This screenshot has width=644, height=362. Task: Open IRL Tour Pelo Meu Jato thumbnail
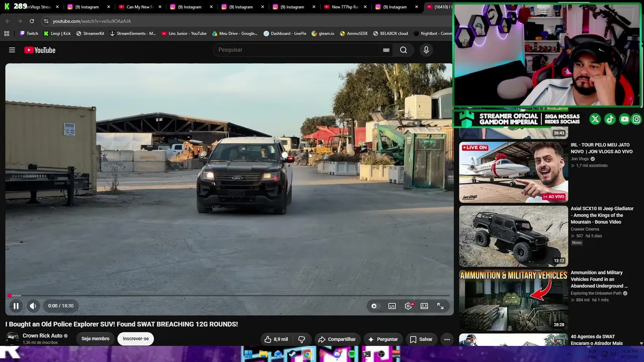coord(513,172)
